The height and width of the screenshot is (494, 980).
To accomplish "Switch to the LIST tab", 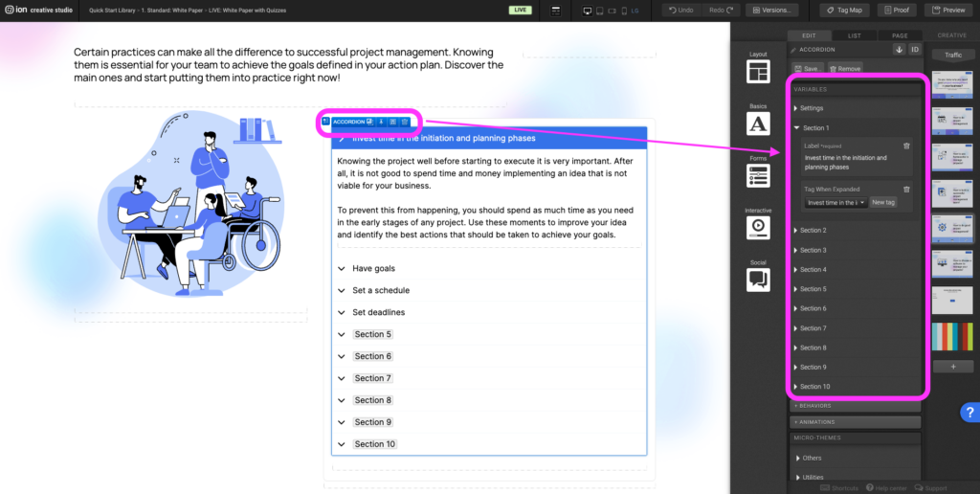I will [x=855, y=35].
